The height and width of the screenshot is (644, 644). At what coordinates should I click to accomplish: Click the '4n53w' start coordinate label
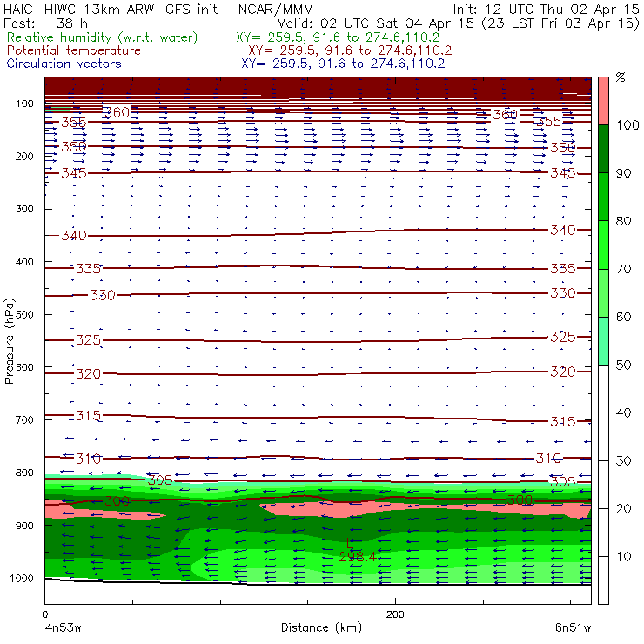pyautogui.click(x=63, y=628)
